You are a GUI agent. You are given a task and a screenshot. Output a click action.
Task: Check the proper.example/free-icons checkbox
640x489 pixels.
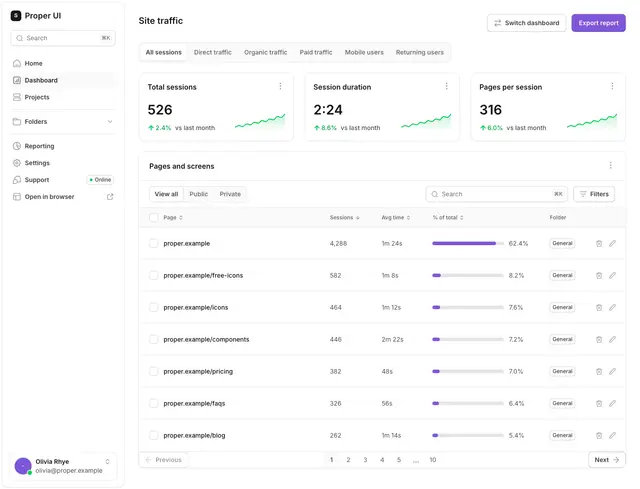[153, 276]
